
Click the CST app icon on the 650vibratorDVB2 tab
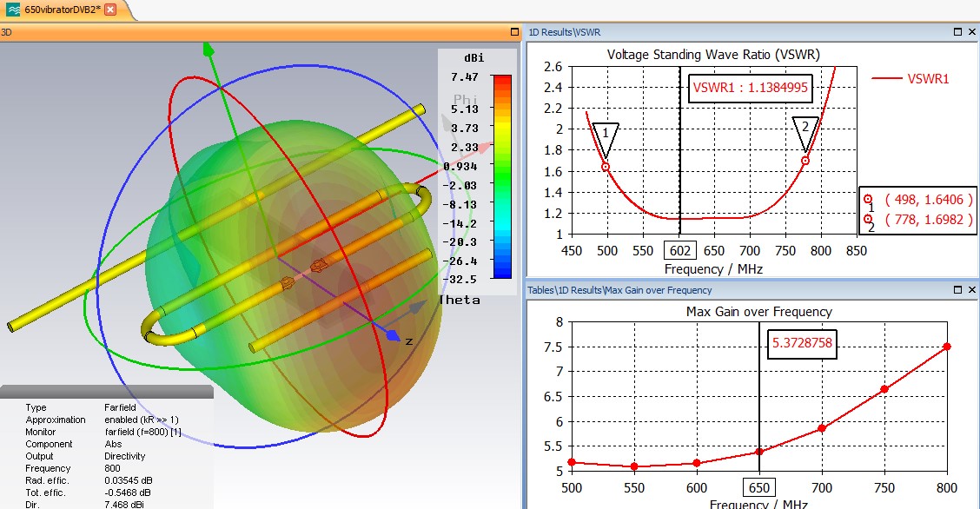click(x=12, y=10)
